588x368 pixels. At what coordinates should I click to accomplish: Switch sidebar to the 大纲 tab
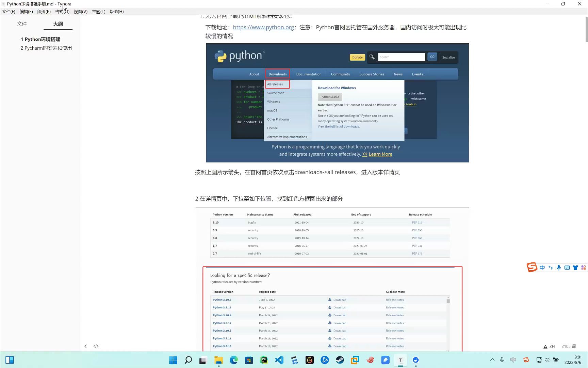[x=58, y=24]
